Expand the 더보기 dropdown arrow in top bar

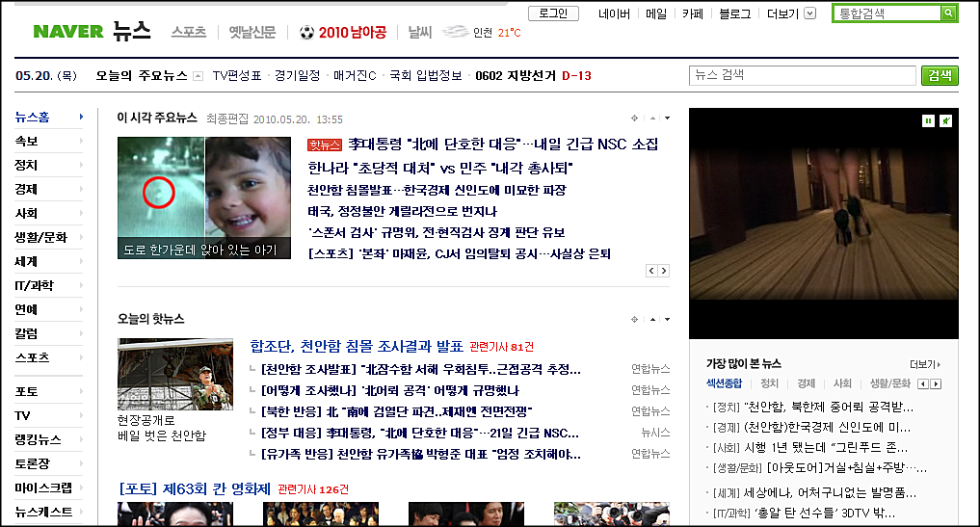point(810,13)
